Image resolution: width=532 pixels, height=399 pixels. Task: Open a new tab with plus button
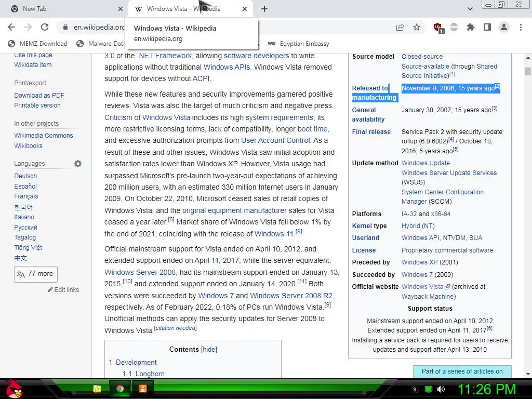click(264, 9)
